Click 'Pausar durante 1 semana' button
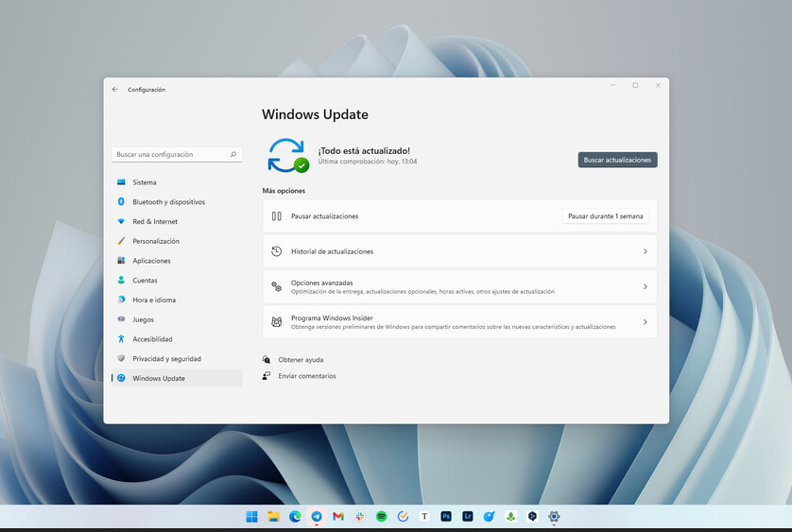Screen dimensions: 792x532 pos(606,216)
